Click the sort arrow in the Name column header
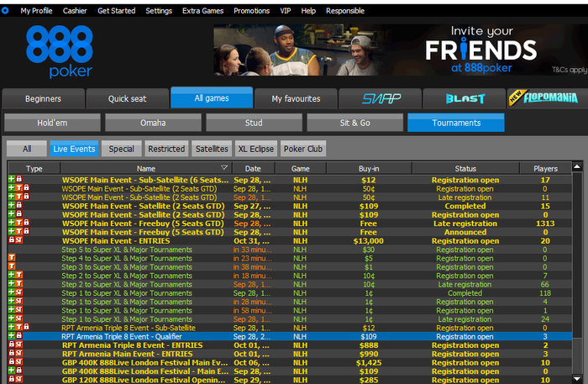 (x=224, y=167)
